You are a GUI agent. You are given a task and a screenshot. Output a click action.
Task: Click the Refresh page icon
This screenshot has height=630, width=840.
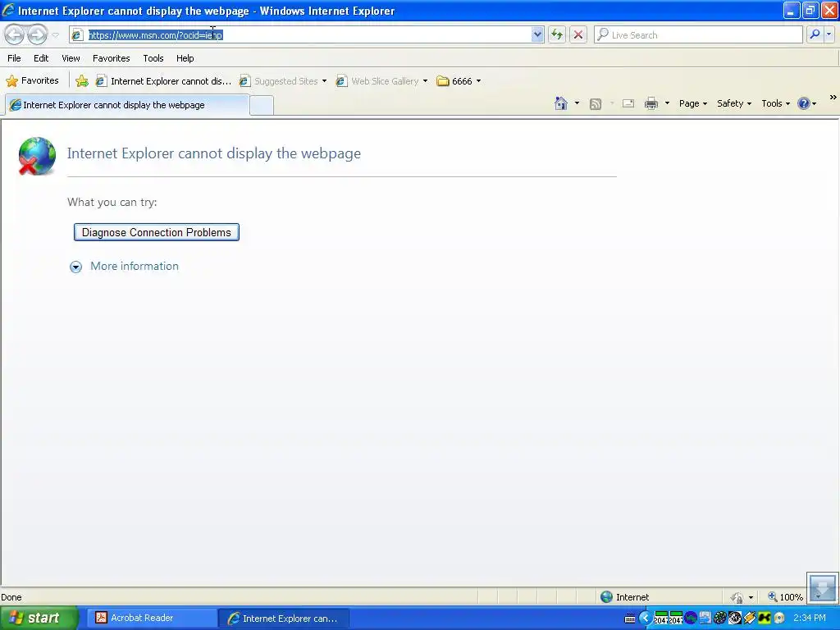[x=557, y=34]
